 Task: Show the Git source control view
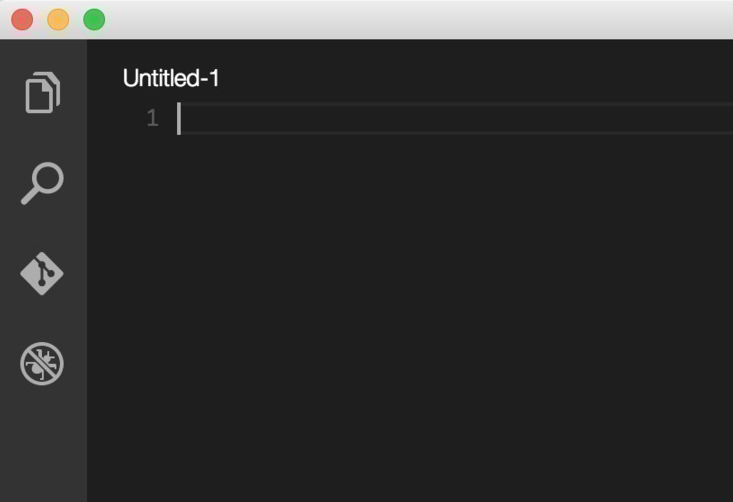pyautogui.click(x=42, y=273)
